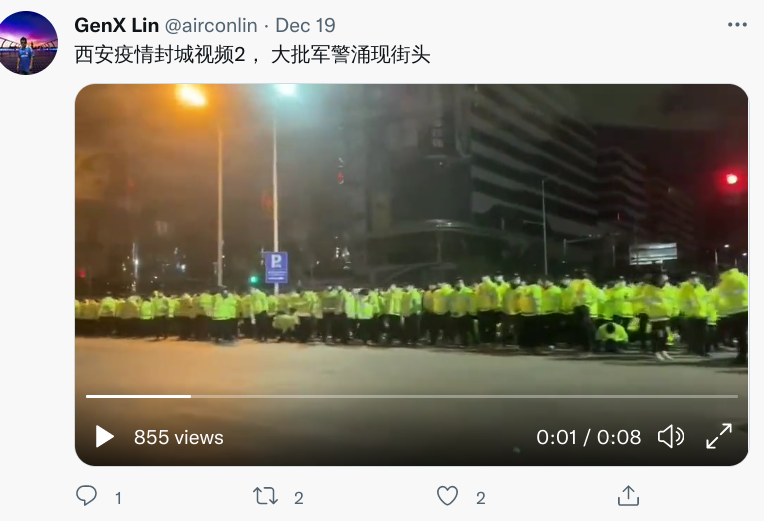This screenshot has height=521, width=764.
Task: Seek along the video progress bar
Action: 412,397
